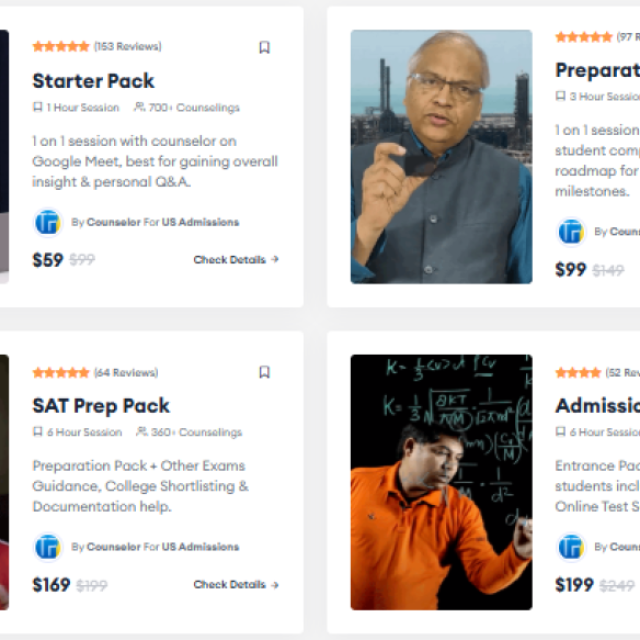Screen dimensions: 640x640
Task: Open Check Details for SAT Prep Pack
Action: click(236, 585)
